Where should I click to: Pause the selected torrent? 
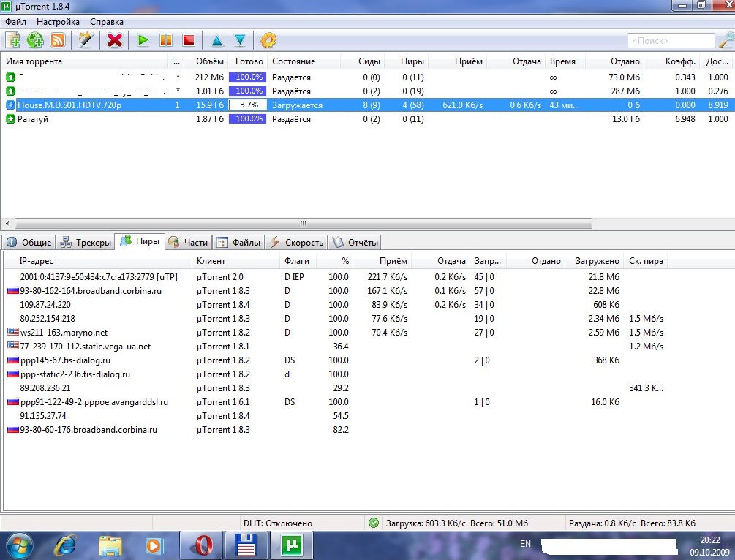(x=166, y=40)
